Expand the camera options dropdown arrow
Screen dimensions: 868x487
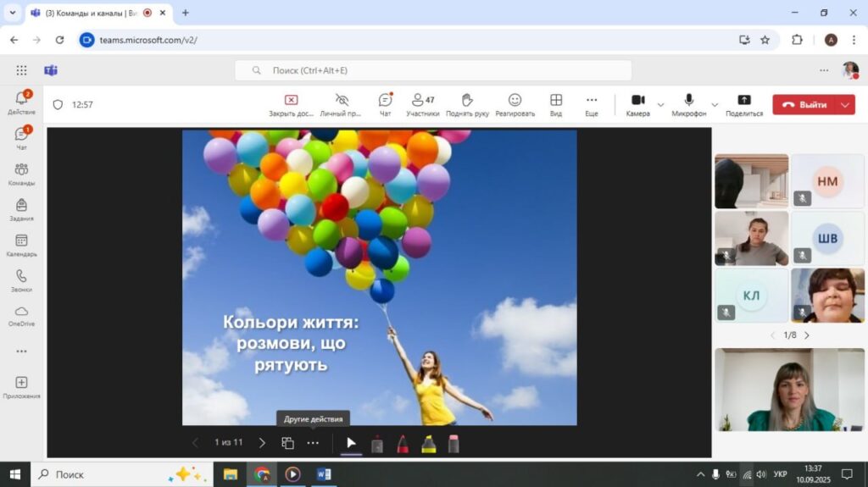pyautogui.click(x=660, y=105)
